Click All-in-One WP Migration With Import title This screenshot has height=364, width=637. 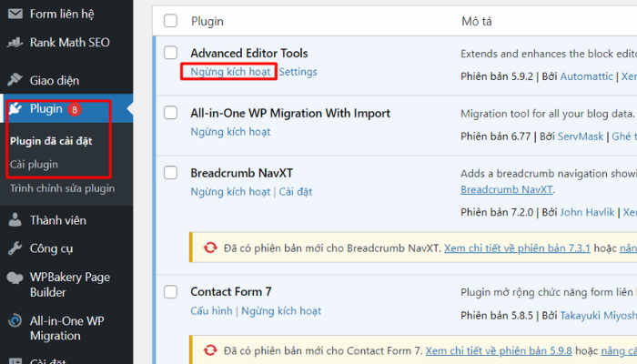pos(290,113)
